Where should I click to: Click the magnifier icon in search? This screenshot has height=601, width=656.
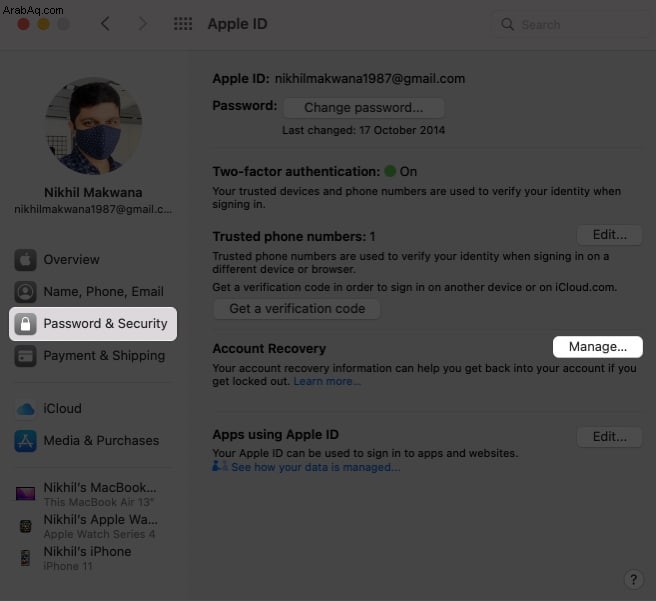point(507,24)
